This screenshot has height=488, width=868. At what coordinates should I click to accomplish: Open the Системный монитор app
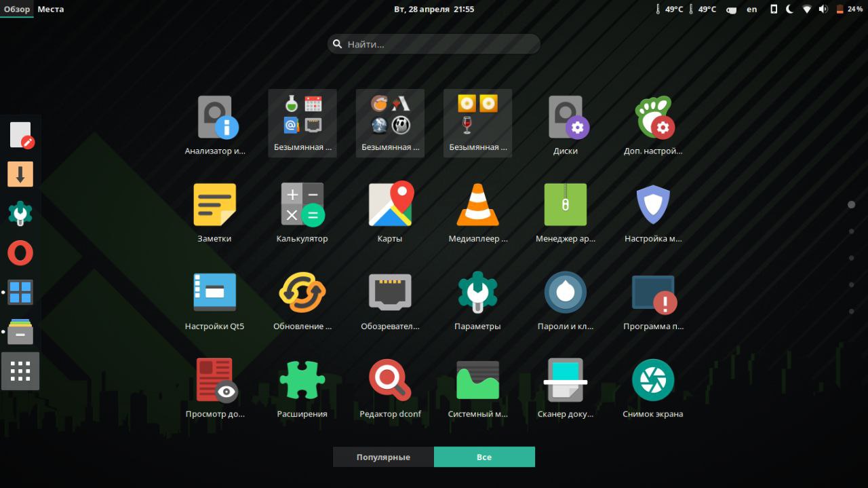pyautogui.click(x=477, y=387)
